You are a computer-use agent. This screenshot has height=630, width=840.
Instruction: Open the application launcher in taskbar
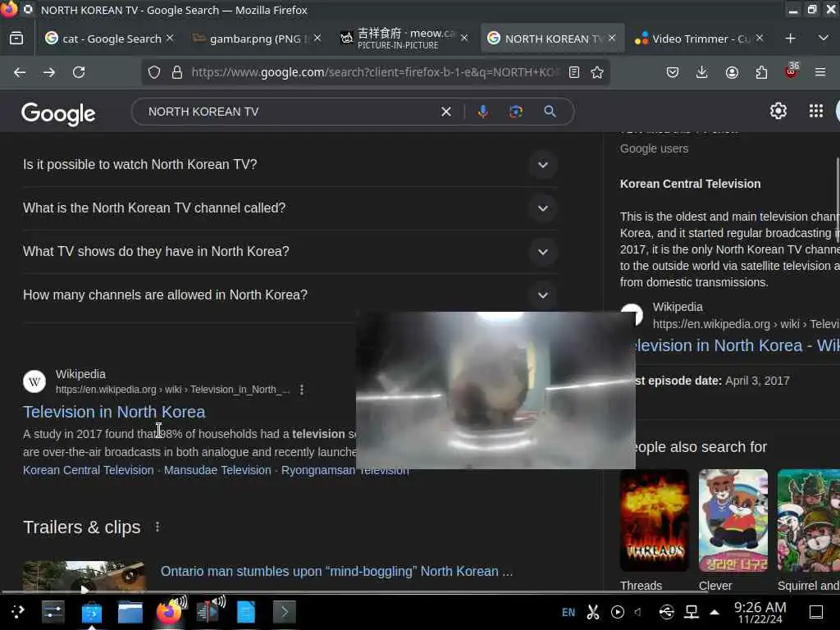[x=18, y=611]
